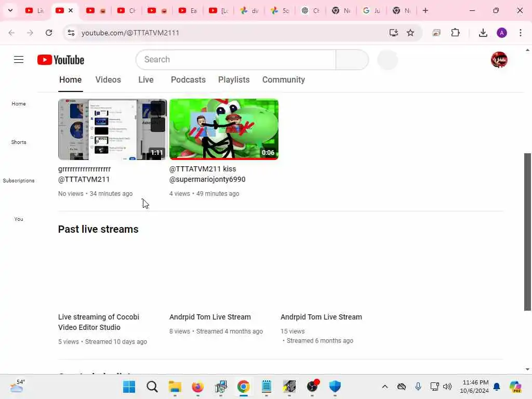Click the install app icon in address bar

(x=394, y=33)
